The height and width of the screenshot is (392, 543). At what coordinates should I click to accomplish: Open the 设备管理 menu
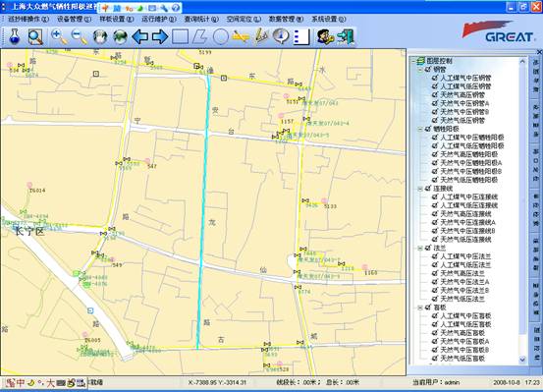74,19
